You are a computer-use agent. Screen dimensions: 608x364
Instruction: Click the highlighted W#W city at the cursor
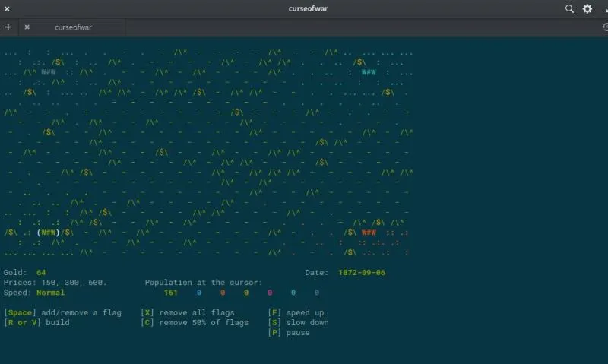[x=49, y=233]
